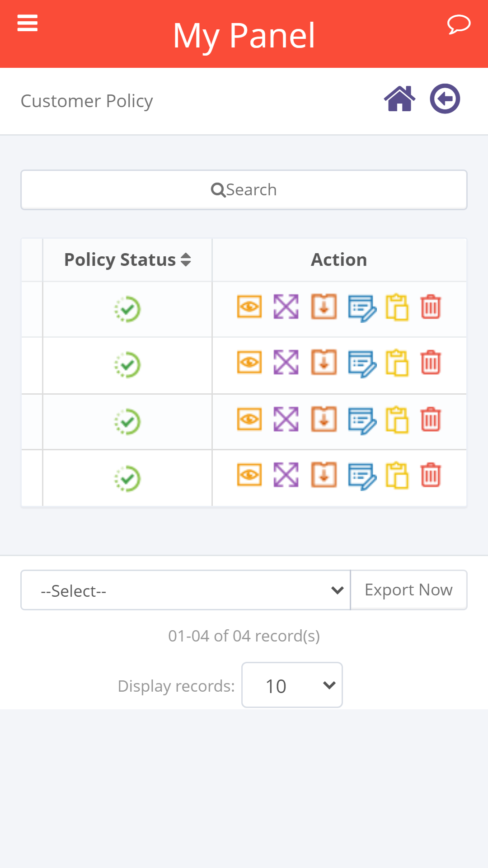Open the chat messages icon
This screenshot has height=868, width=488.
[x=459, y=24]
